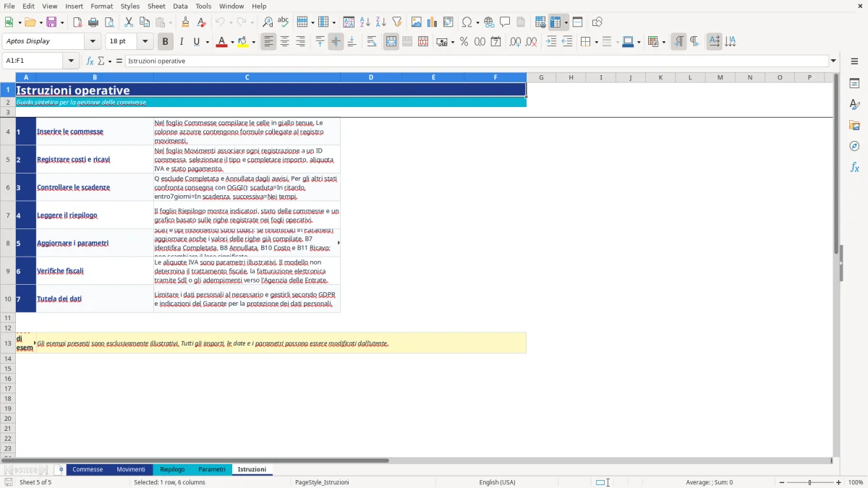Click the Increase Indent icon

[551, 42]
